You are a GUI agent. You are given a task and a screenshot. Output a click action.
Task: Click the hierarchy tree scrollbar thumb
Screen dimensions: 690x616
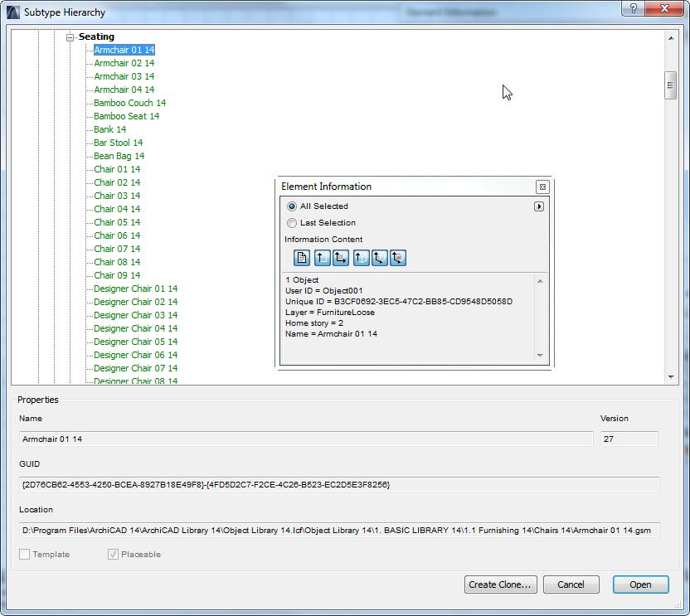click(670, 85)
